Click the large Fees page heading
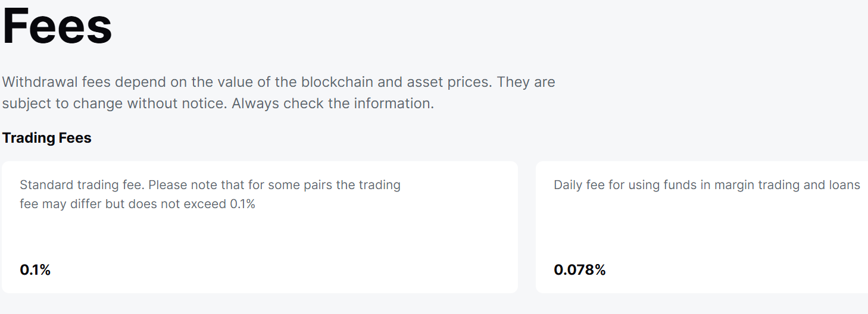The height and width of the screenshot is (314, 868). tap(57, 26)
